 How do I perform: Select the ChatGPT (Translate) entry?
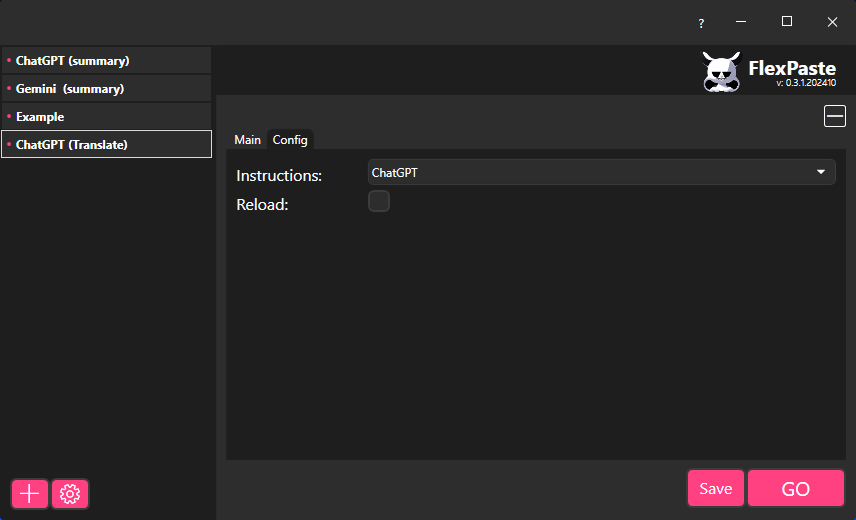pyautogui.click(x=106, y=145)
